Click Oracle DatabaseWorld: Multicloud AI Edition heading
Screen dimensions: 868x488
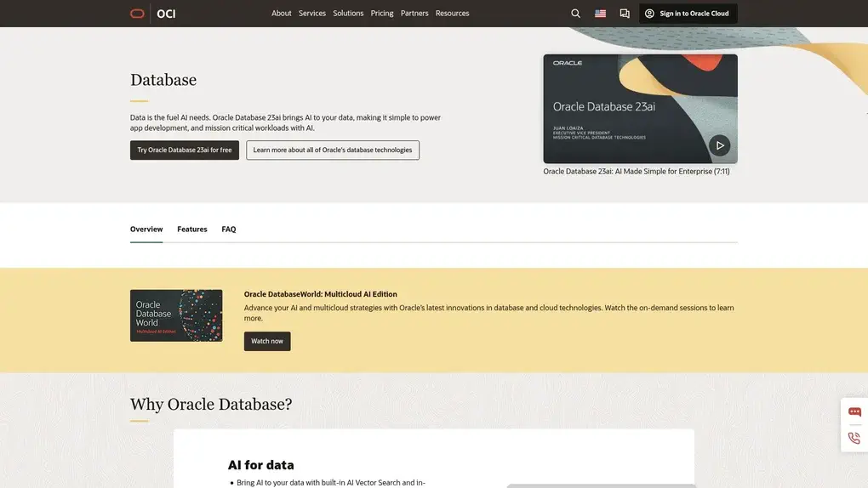pyautogui.click(x=321, y=294)
